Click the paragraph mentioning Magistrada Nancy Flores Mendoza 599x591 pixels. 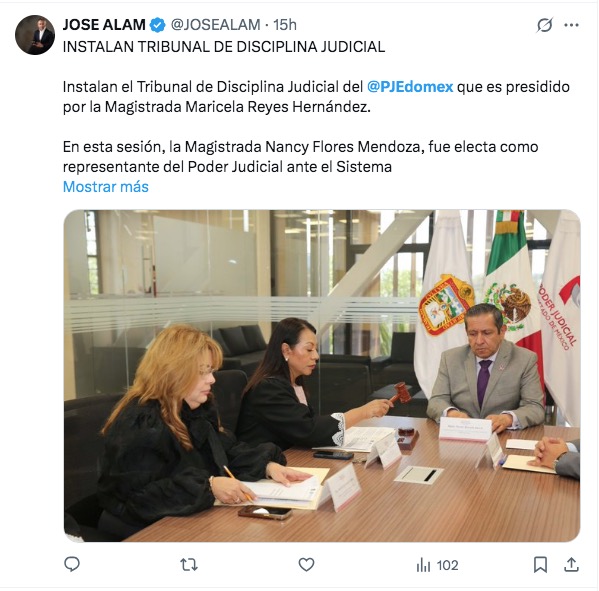(x=300, y=157)
